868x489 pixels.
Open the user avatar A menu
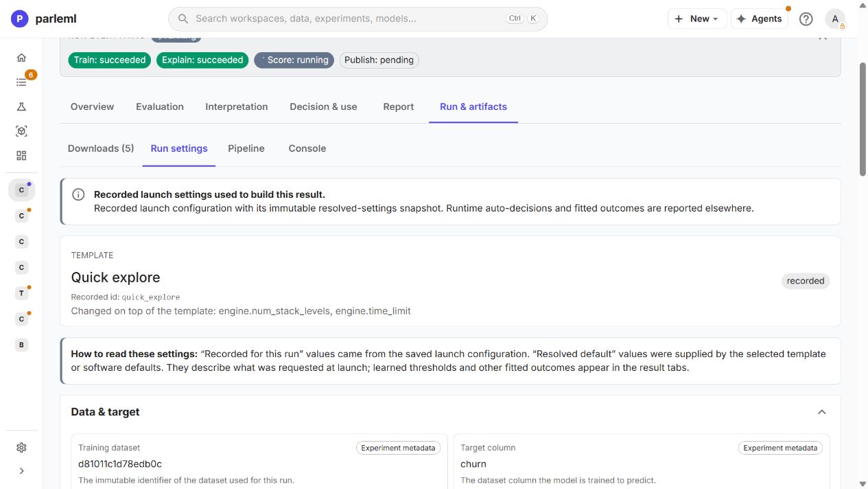coord(835,19)
